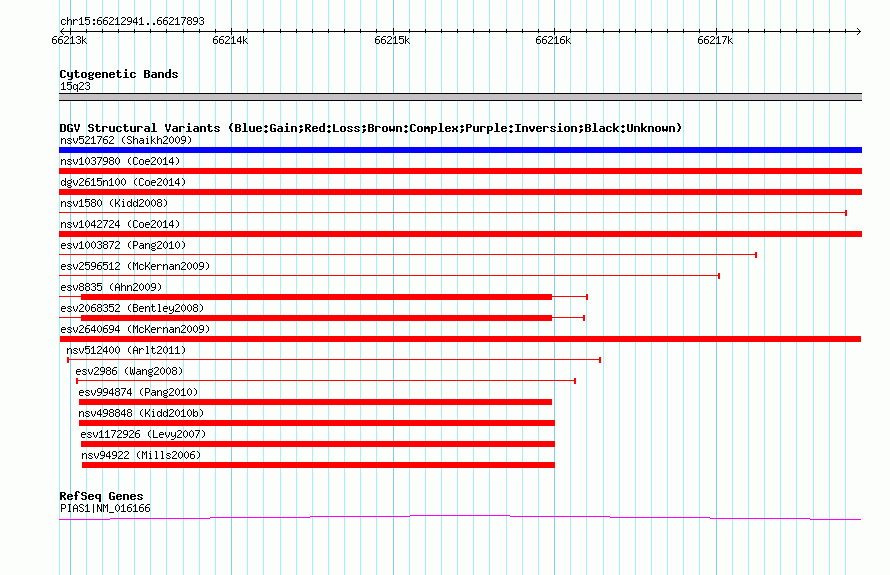Click the 66213k ruler tick label
This screenshot has width=890, height=575.
(x=69, y=40)
